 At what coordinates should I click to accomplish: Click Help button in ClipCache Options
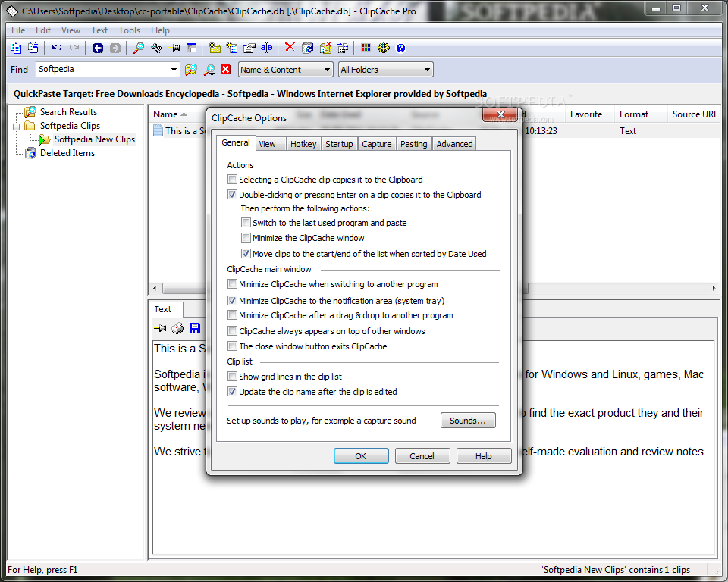pyautogui.click(x=483, y=455)
